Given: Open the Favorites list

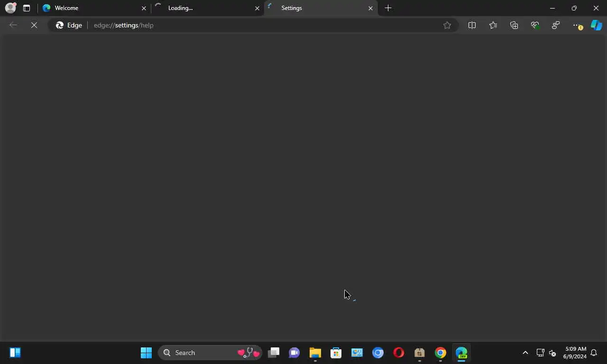Looking at the screenshot, I should click(x=493, y=25).
